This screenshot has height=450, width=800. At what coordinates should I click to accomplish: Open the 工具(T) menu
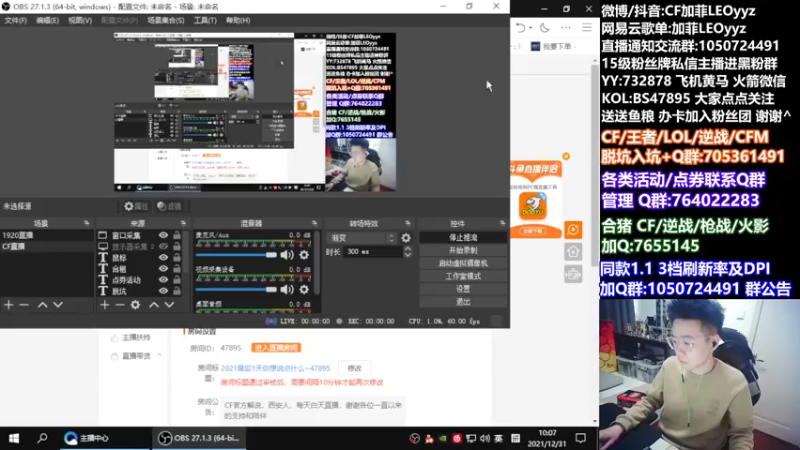coord(205,20)
